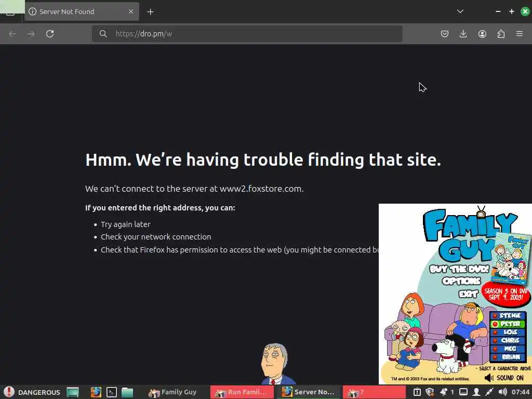Click the display screen tray icon
Screen dimensions: 532x399
[x=463, y=392]
